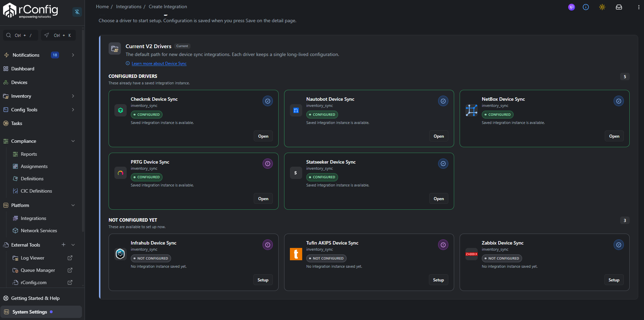Open the Checkmk Device Sync integration
The width and height of the screenshot is (644, 320).
pos(263,136)
